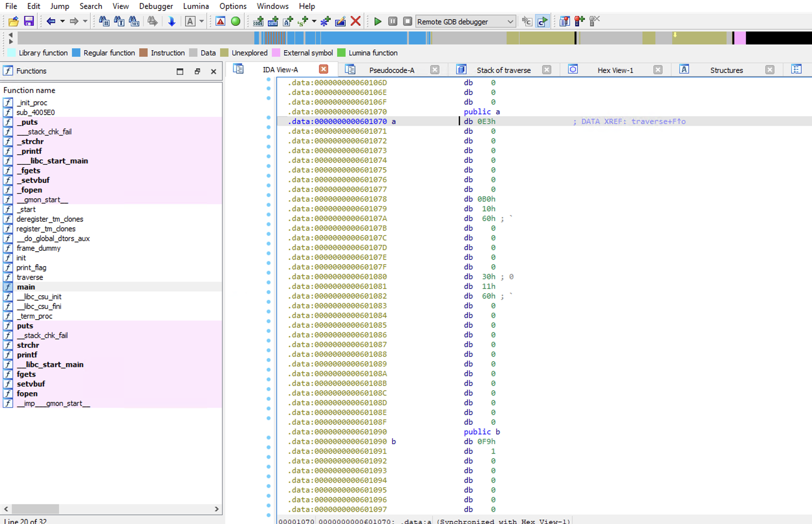Open forward-navigation history dropdown arrow

[x=85, y=21]
